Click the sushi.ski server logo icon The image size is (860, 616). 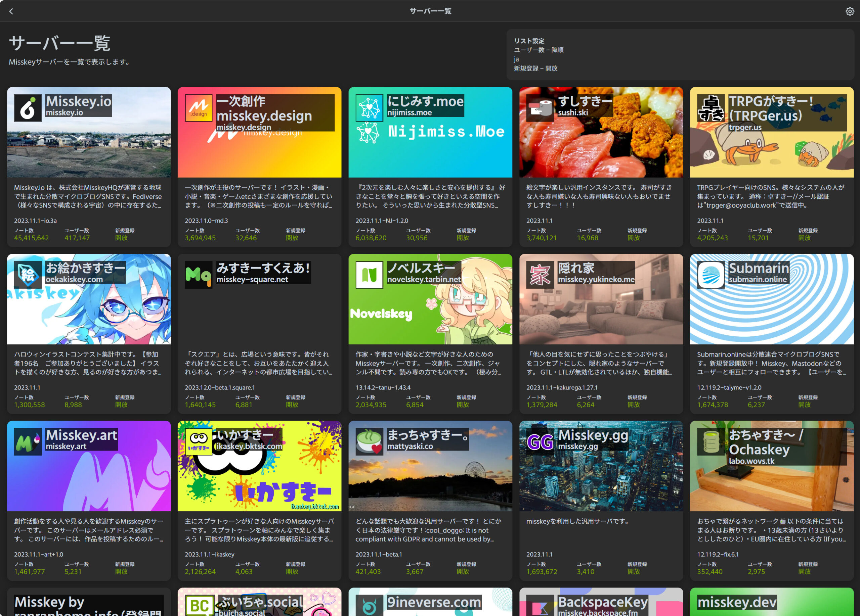point(540,108)
